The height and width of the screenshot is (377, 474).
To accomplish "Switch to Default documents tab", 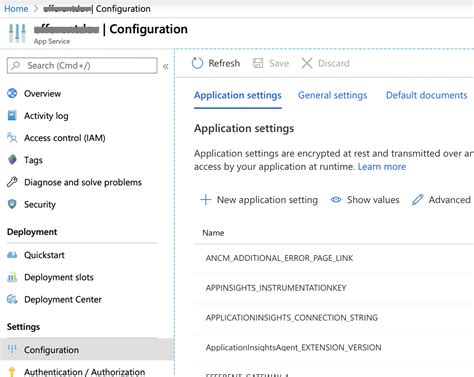I will [426, 95].
